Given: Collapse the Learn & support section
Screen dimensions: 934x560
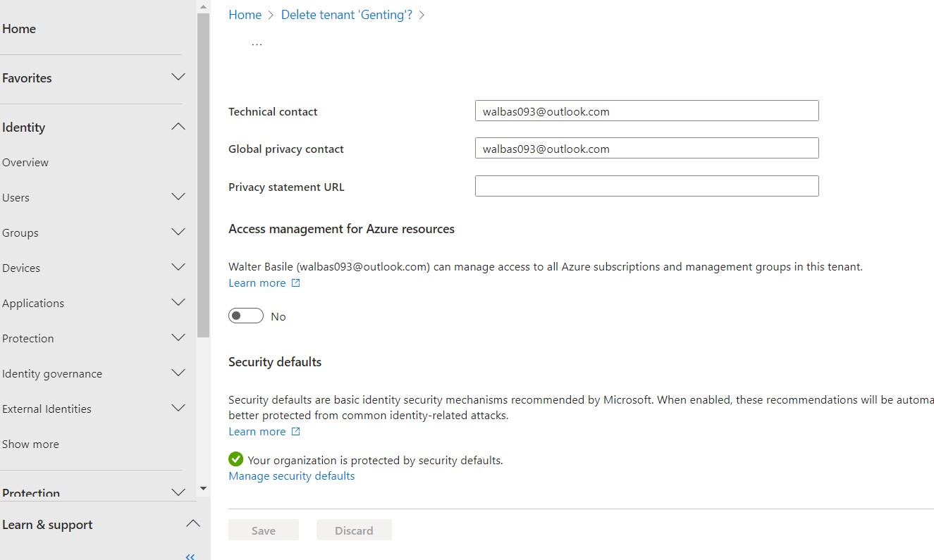Looking at the screenshot, I should (192, 524).
